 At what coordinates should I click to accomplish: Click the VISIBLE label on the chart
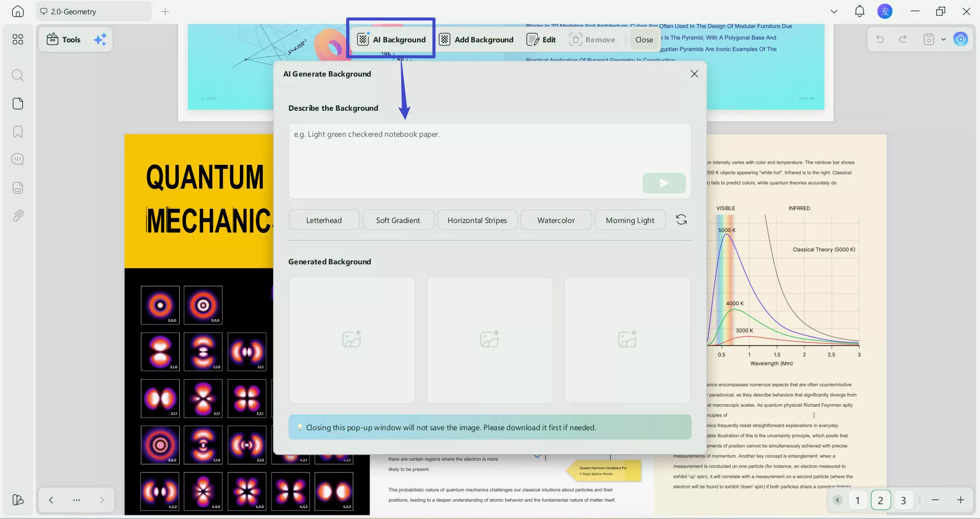tap(726, 208)
